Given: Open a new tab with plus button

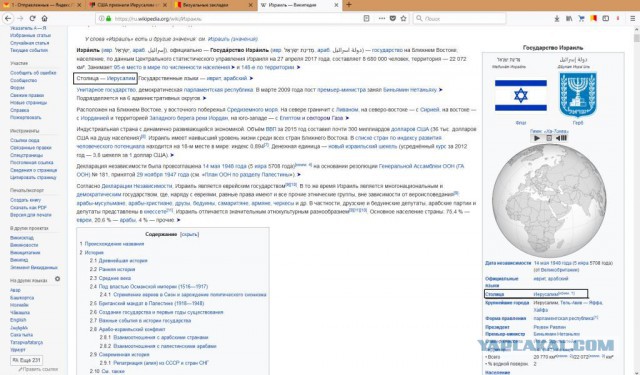Looking at the screenshot, I should tap(349, 5).
